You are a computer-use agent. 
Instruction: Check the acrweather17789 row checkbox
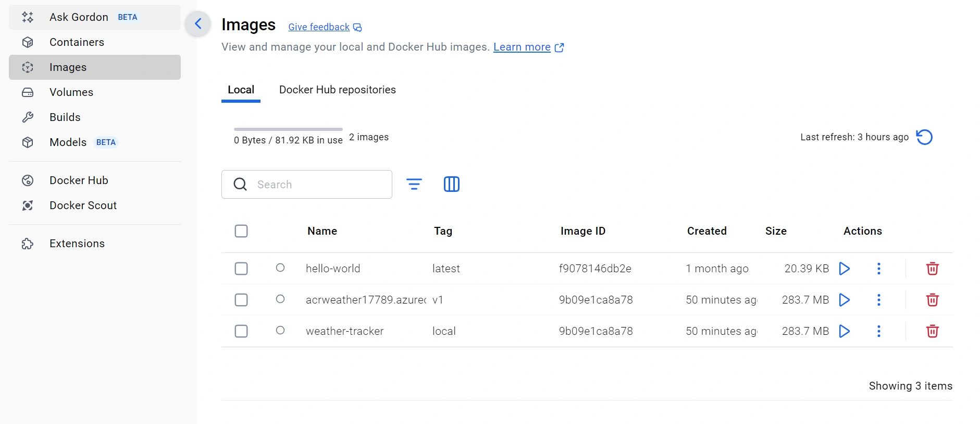pos(241,300)
